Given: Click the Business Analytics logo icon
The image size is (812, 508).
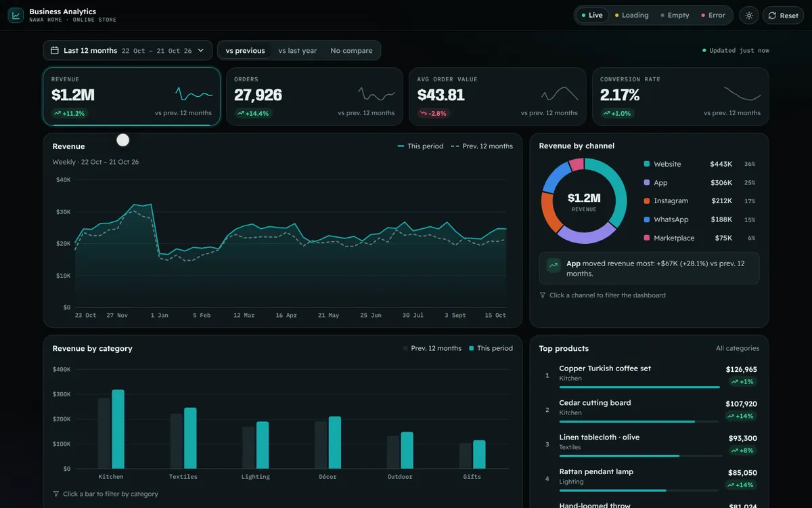Looking at the screenshot, I should tap(16, 15).
